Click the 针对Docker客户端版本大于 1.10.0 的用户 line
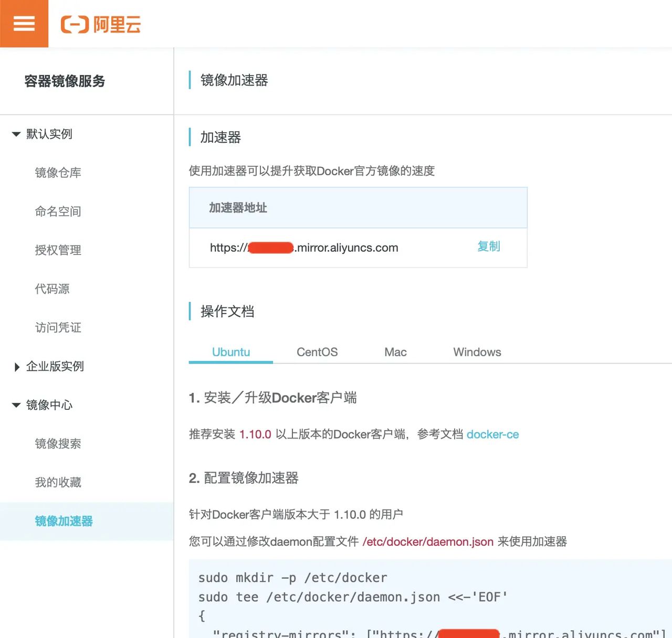Image resolution: width=672 pixels, height=638 pixels. tap(296, 514)
